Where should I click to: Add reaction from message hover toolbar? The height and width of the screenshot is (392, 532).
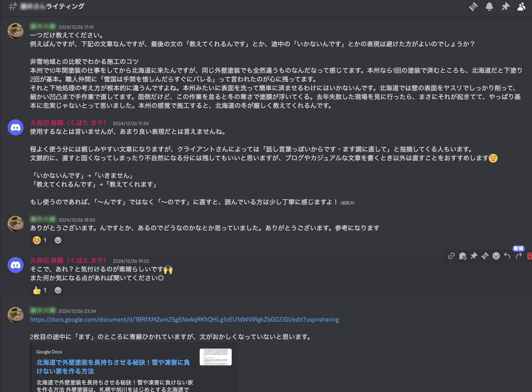[496, 256]
